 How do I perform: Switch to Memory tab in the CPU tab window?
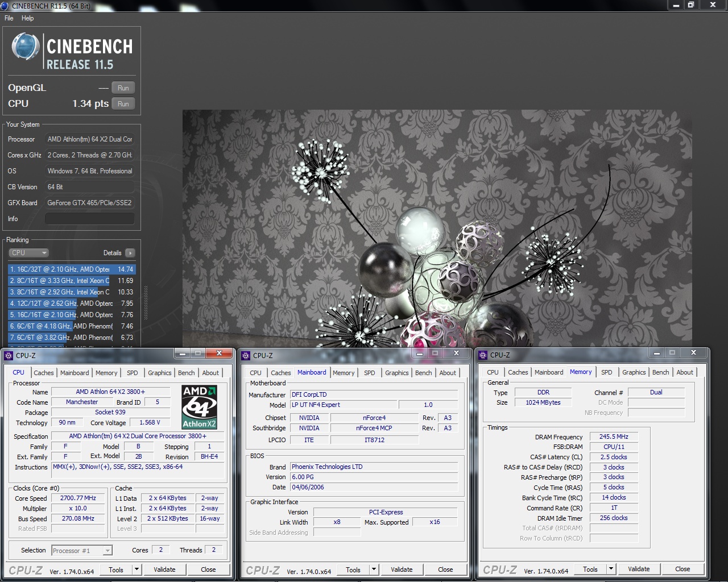click(106, 373)
